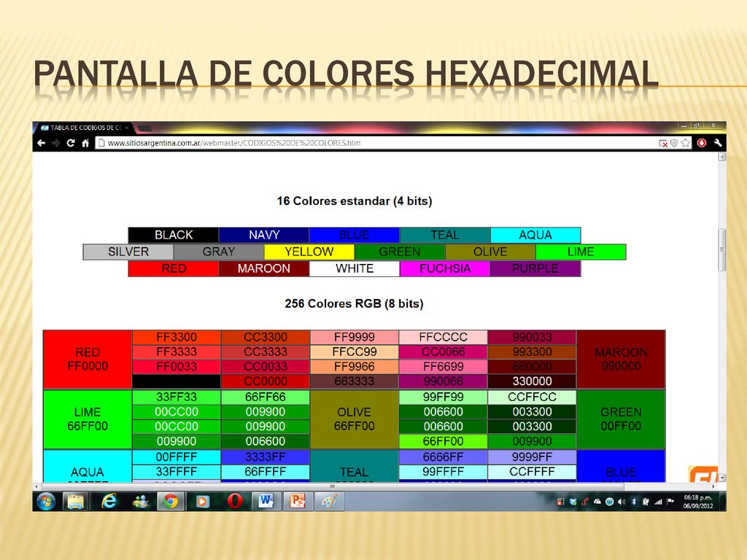Click the FFCCCC cell
Screen dimensions: 747x560
tap(443, 337)
